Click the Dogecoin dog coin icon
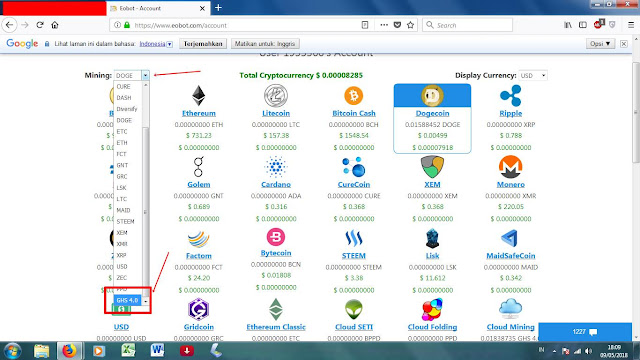The height and width of the screenshot is (360, 640). pyautogui.click(x=432, y=96)
